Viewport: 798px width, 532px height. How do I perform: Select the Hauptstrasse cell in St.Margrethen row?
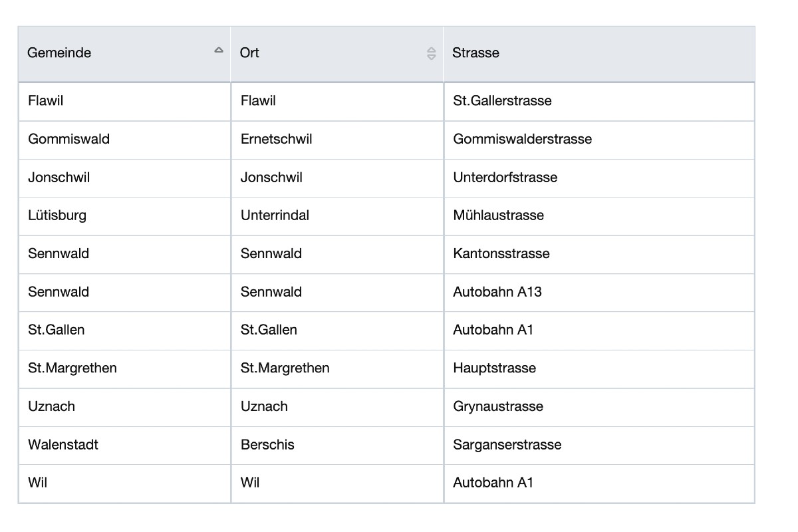[x=494, y=368]
